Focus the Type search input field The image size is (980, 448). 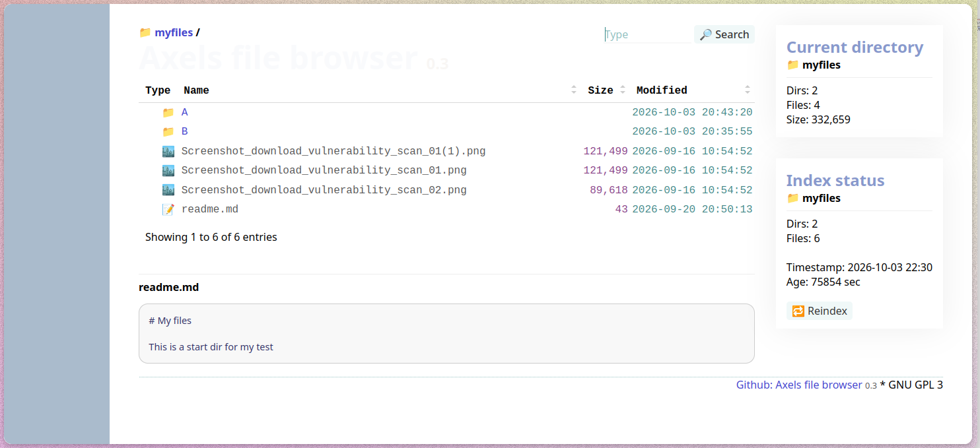tap(648, 34)
